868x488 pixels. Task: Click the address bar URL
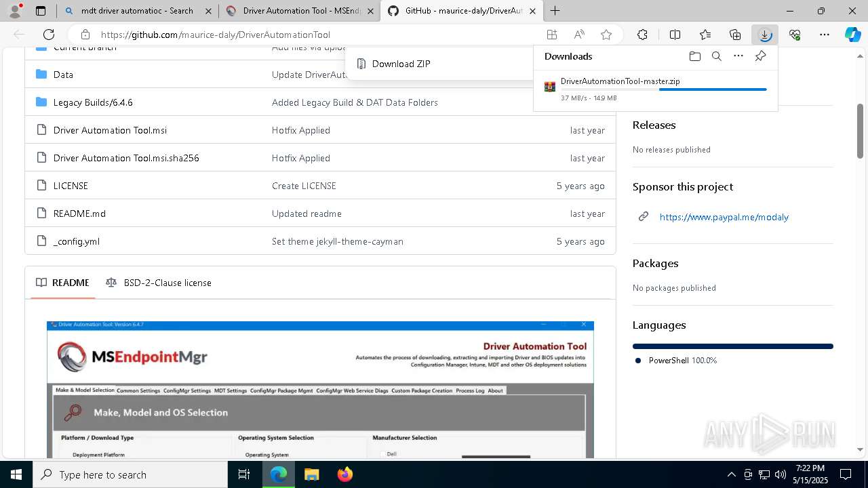click(x=216, y=35)
